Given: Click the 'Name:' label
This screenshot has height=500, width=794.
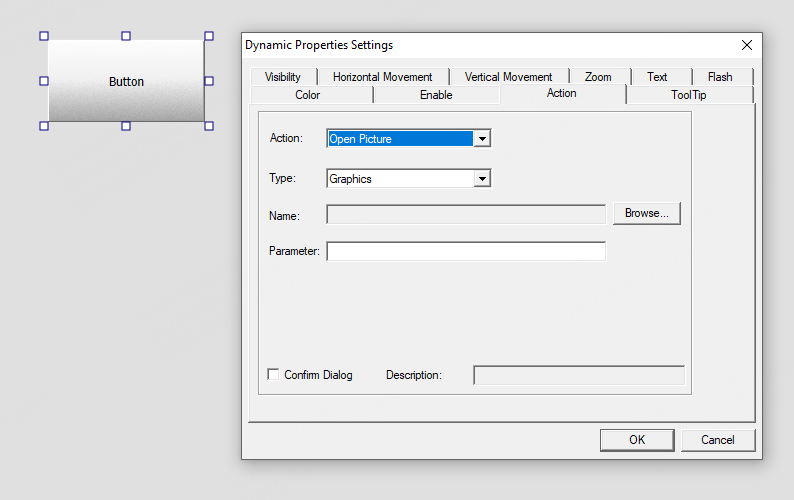Looking at the screenshot, I should (x=285, y=216).
